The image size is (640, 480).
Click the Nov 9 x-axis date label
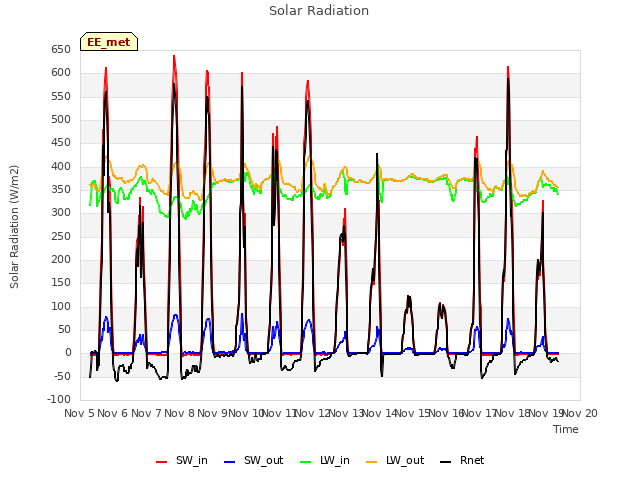[x=212, y=413]
